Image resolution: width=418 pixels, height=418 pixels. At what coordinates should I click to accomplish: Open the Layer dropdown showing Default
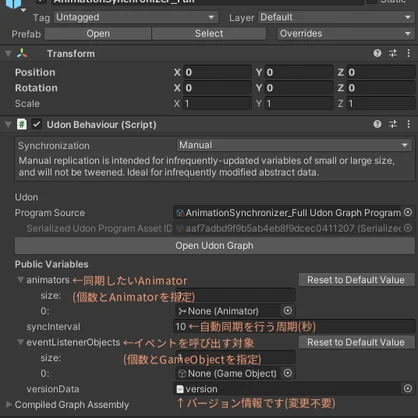[336, 17]
